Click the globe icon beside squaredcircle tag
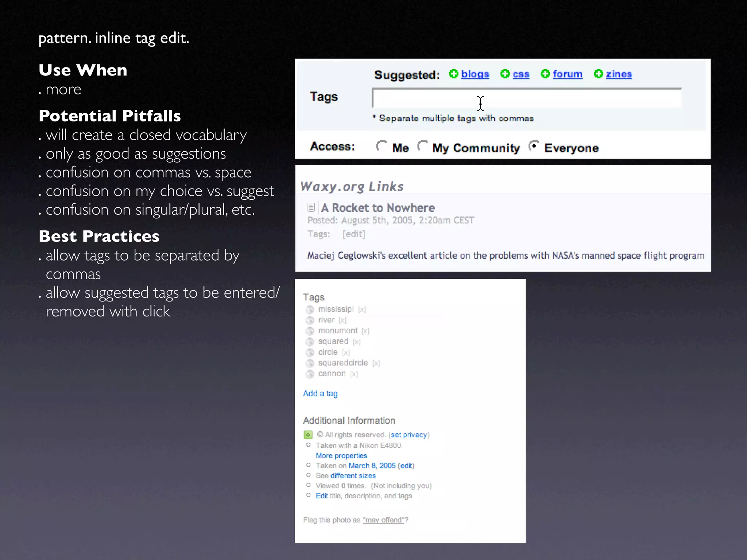The width and height of the screenshot is (747, 560). (310, 363)
